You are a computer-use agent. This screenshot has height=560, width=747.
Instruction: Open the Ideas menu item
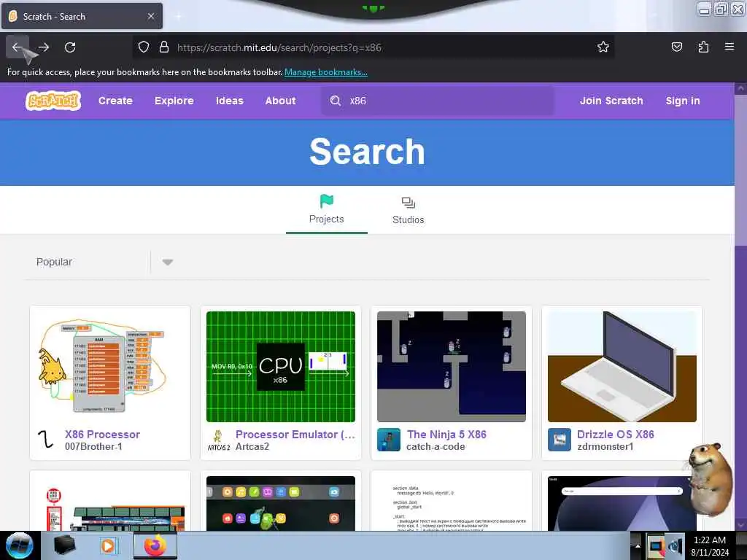pyautogui.click(x=229, y=101)
